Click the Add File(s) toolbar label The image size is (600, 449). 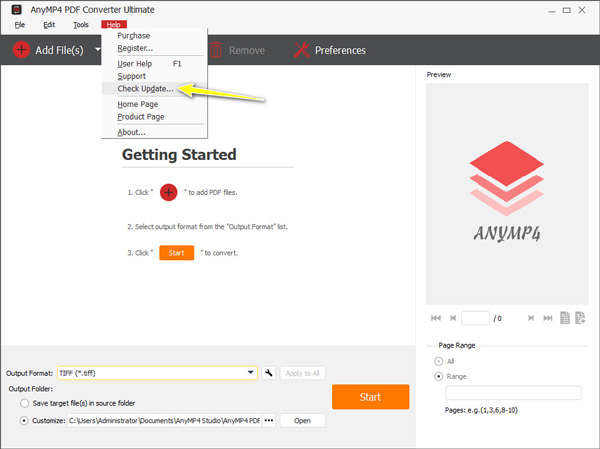click(59, 50)
